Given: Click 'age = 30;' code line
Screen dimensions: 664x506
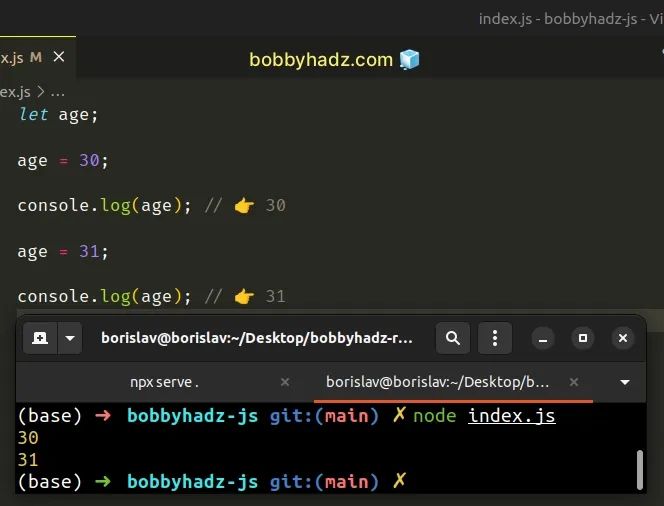Looking at the screenshot, I should pos(63,160).
